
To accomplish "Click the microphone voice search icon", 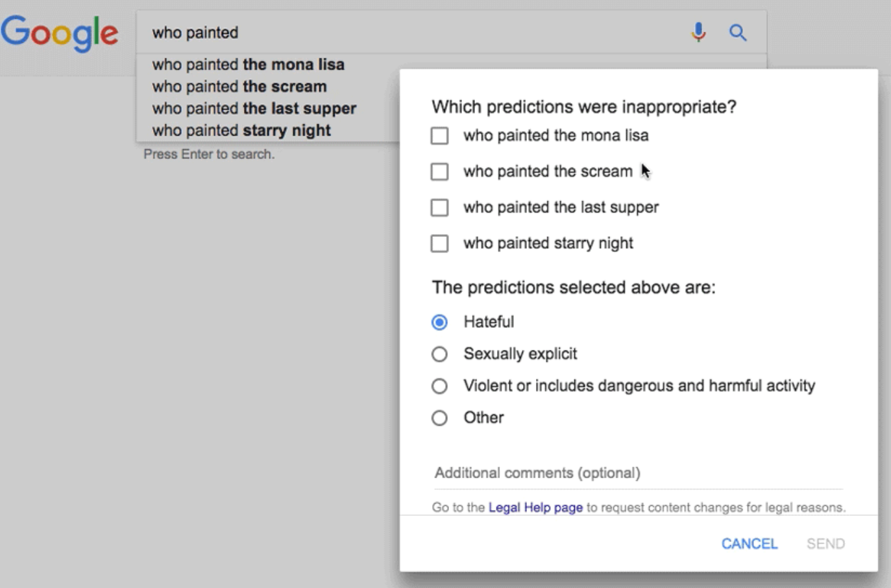I will [x=698, y=32].
